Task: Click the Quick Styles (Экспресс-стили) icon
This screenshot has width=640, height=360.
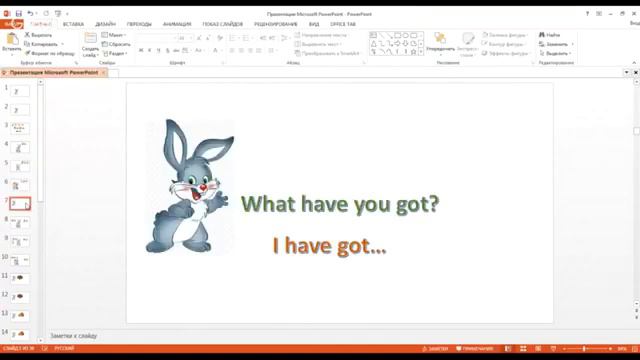Action: [x=468, y=38]
